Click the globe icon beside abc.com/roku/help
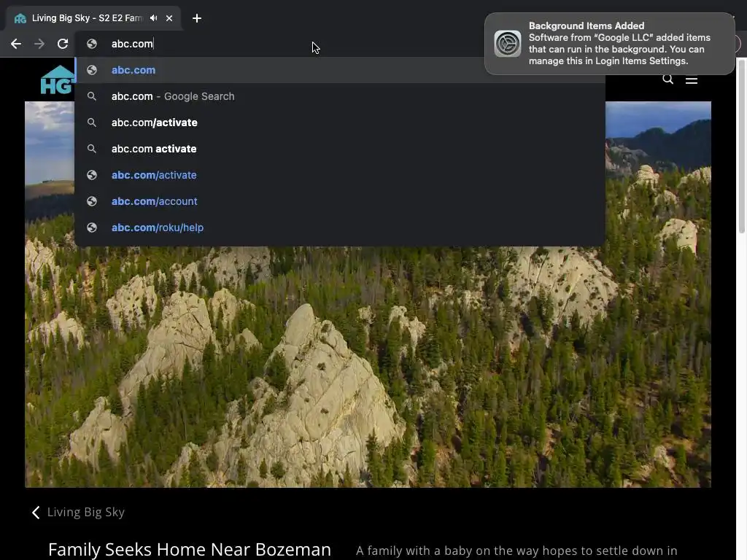This screenshot has width=747, height=560. tap(92, 227)
